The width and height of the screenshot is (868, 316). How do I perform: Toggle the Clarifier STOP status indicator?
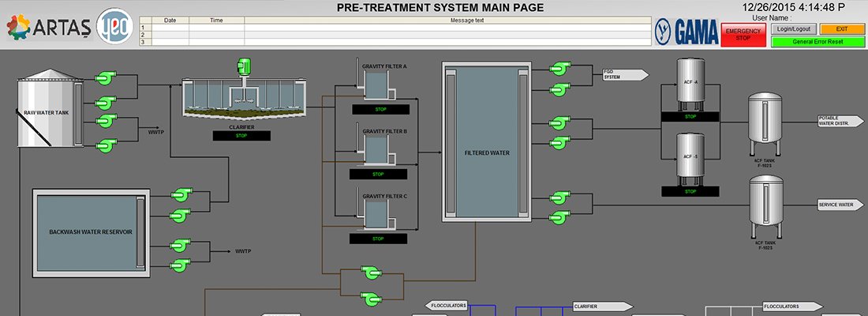pos(241,136)
